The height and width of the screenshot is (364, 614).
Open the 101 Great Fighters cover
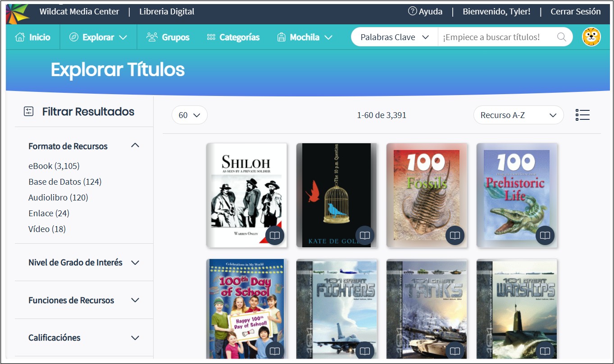pyautogui.click(x=337, y=309)
